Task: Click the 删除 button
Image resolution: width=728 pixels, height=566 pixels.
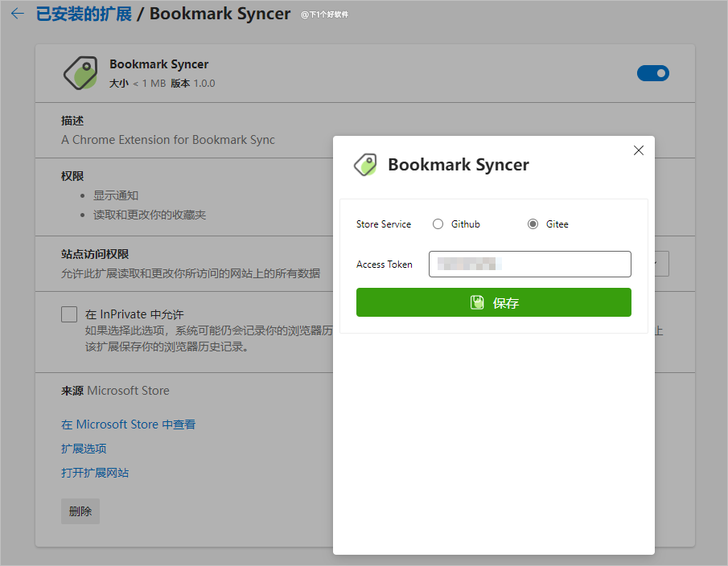Action: point(80,511)
